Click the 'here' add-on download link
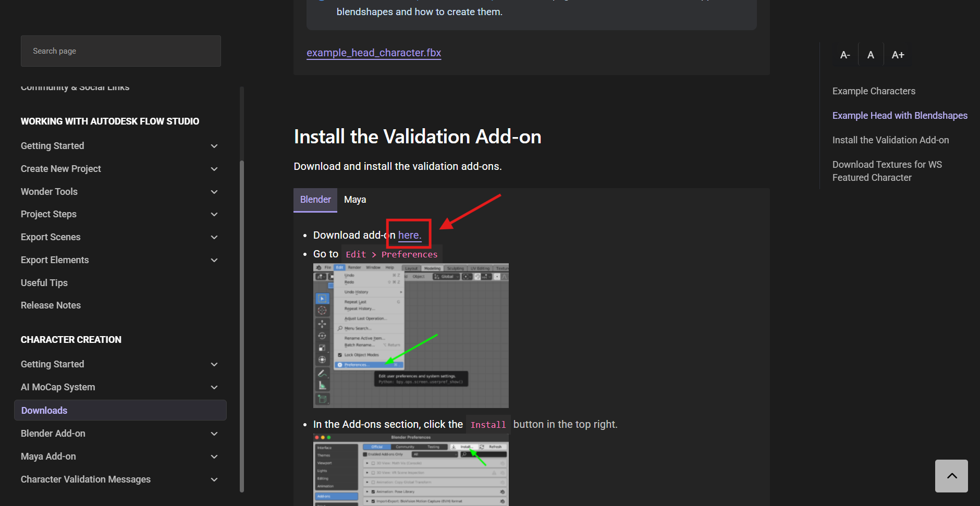Viewport: 980px width, 506px height. pos(409,235)
